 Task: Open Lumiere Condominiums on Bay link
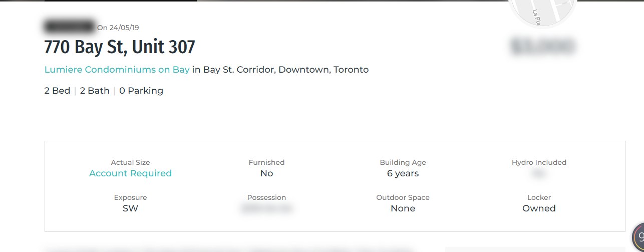pos(117,70)
